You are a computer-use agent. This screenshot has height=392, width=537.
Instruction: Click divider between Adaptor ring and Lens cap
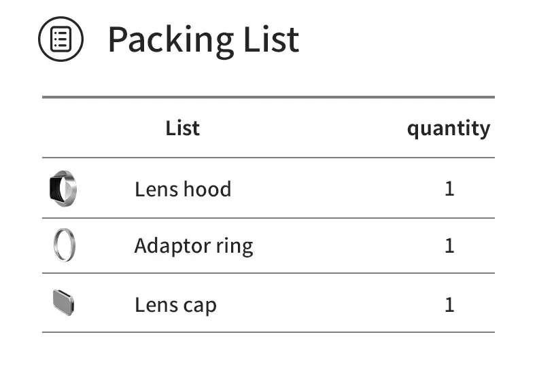point(268,273)
